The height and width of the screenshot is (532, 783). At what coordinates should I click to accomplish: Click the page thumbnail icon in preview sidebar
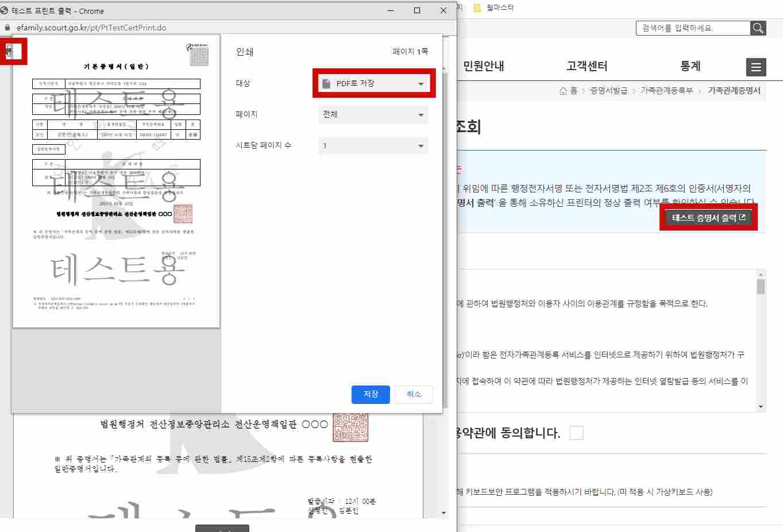13,51
